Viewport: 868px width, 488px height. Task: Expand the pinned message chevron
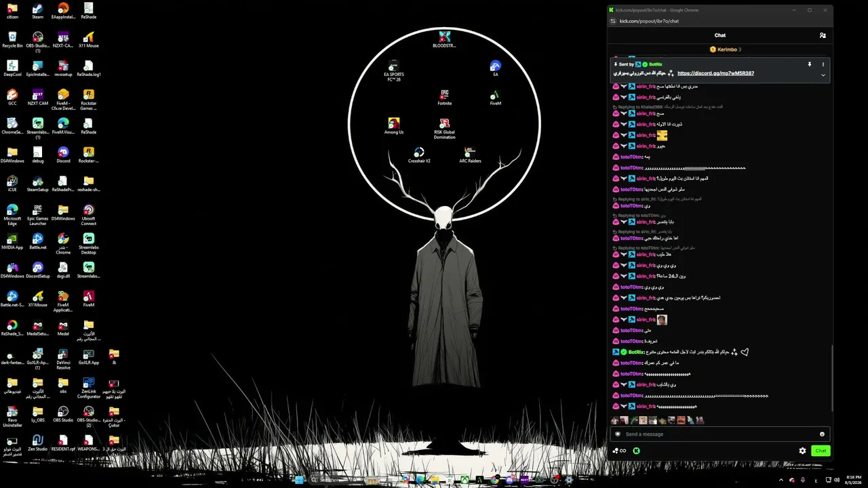(x=823, y=75)
